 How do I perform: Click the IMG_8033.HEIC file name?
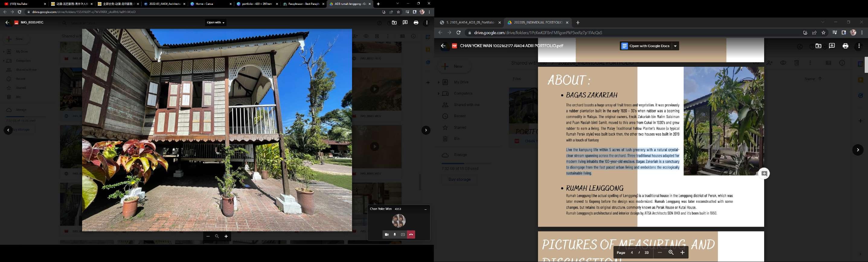tap(32, 23)
